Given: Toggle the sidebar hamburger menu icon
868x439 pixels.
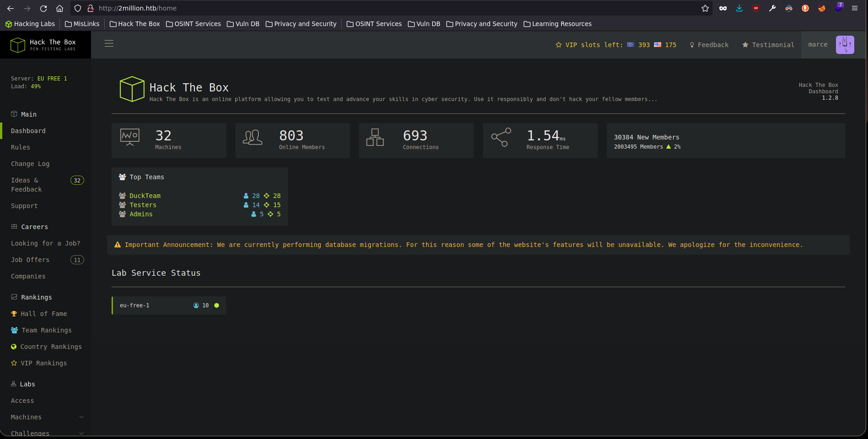Looking at the screenshot, I should [109, 43].
